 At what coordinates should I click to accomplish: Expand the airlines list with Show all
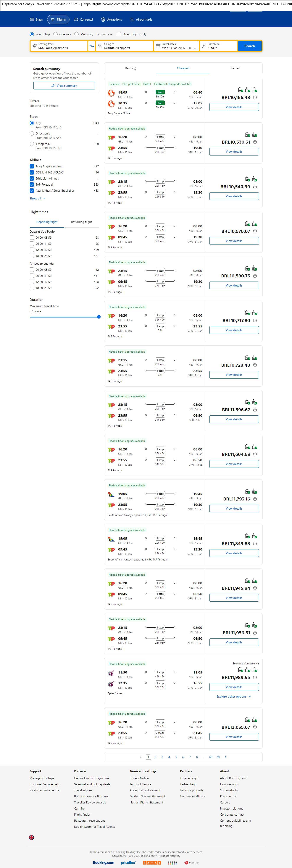37,198
